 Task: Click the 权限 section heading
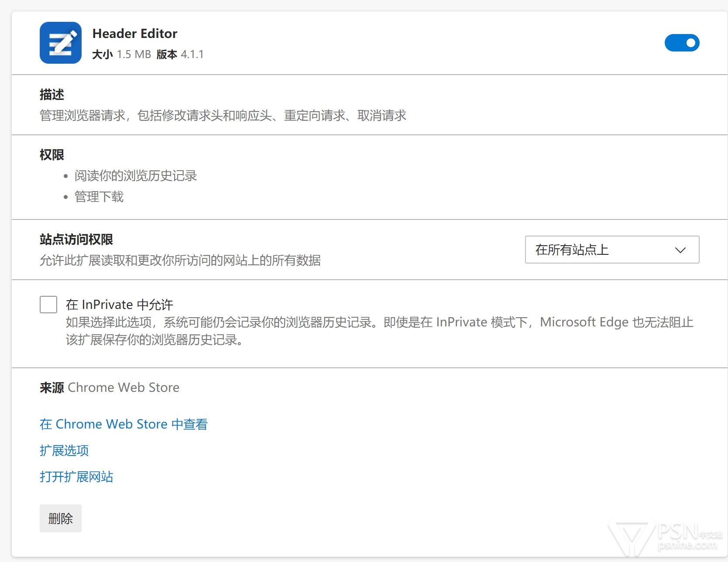click(52, 155)
